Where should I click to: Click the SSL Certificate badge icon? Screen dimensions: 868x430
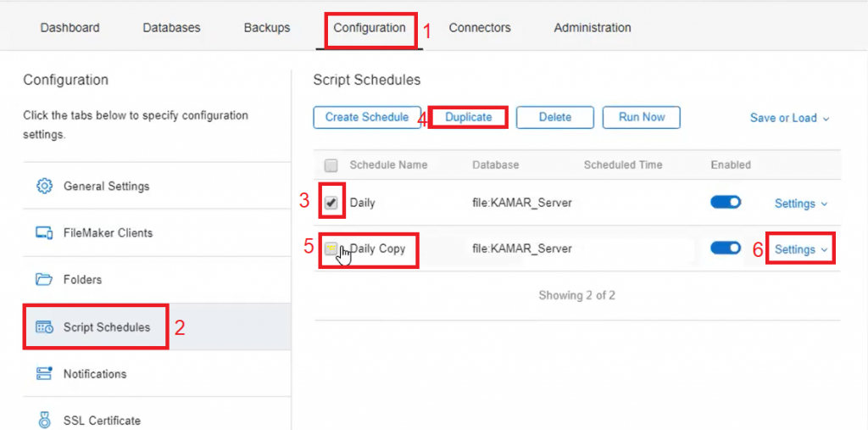44,420
